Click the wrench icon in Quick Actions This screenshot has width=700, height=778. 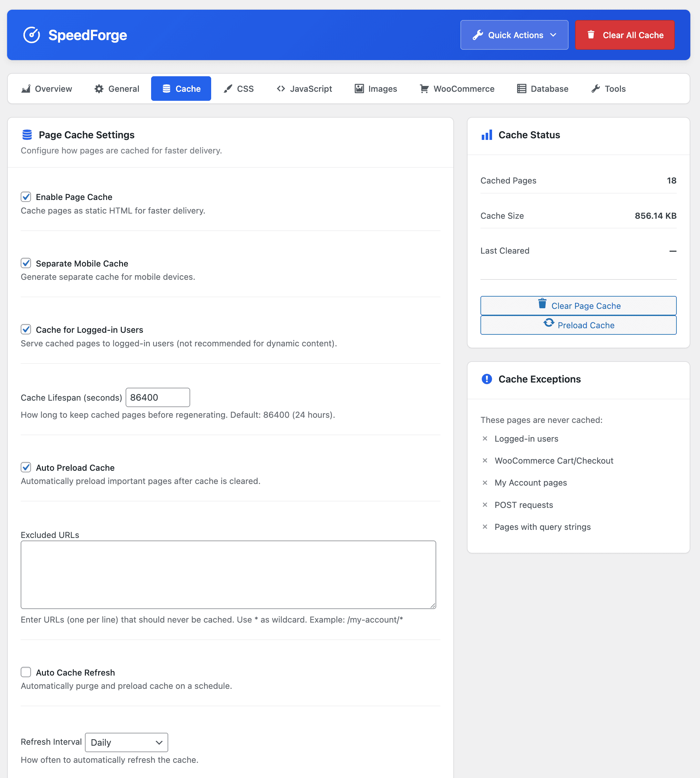coord(478,35)
